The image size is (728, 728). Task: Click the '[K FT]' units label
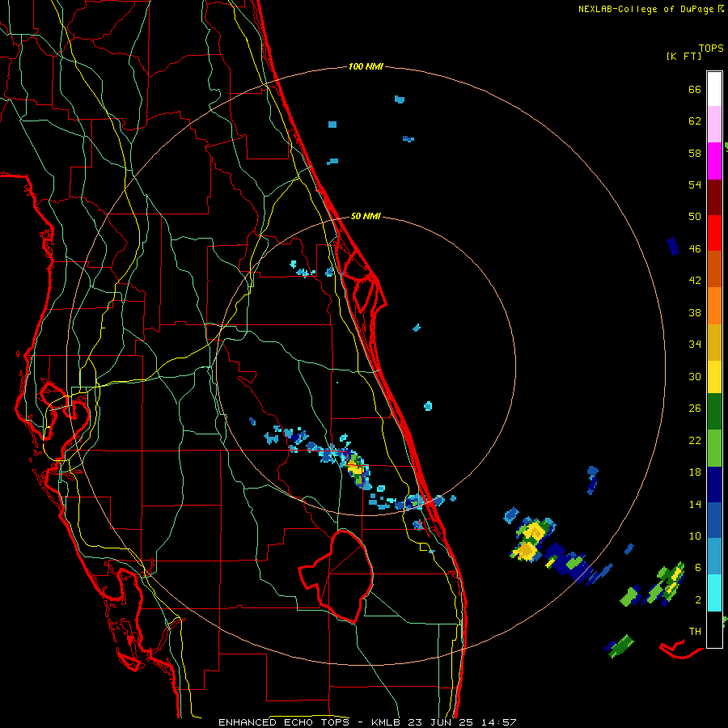pos(684,56)
